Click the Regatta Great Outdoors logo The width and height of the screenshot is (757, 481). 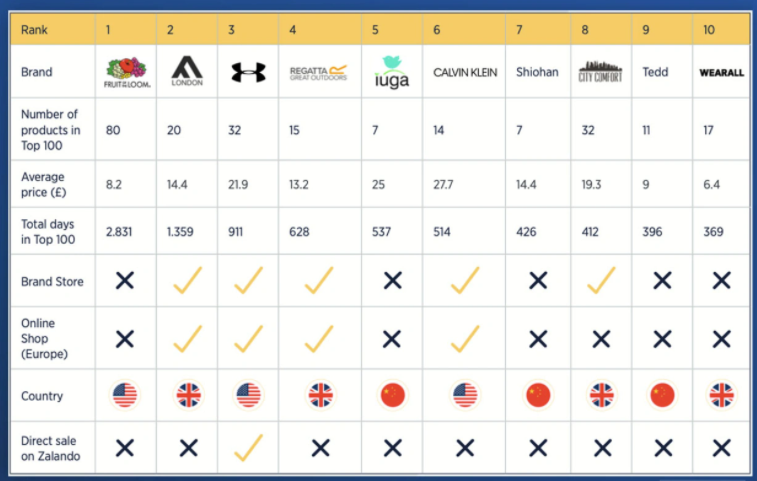click(x=317, y=72)
